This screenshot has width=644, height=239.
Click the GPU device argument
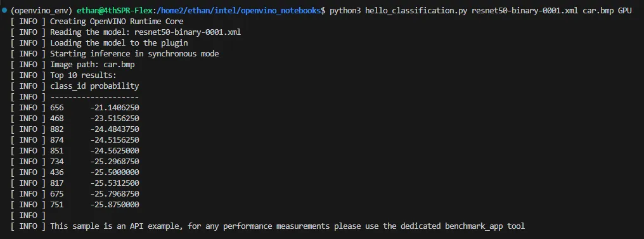pos(625,11)
